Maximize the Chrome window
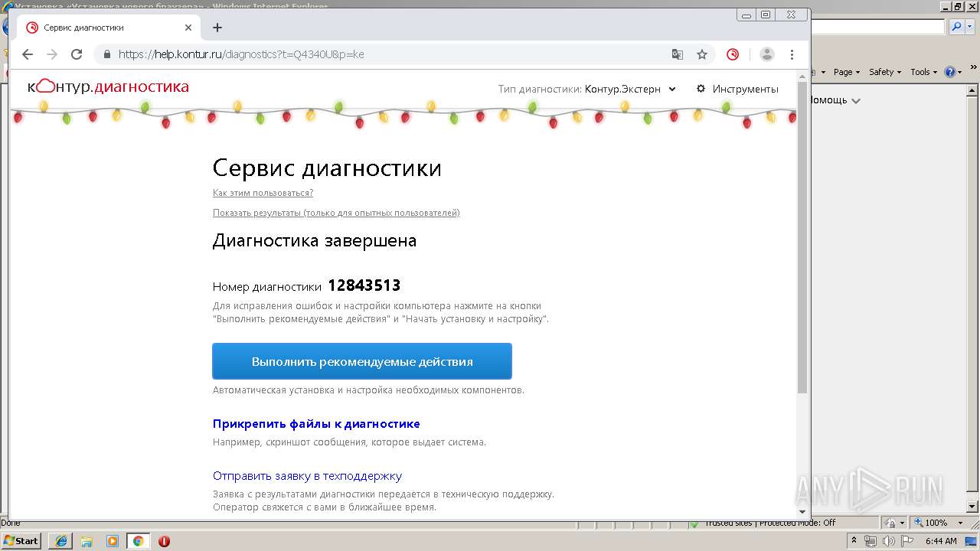Image resolution: width=980 pixels, height=551 pixels. (765, 15)
